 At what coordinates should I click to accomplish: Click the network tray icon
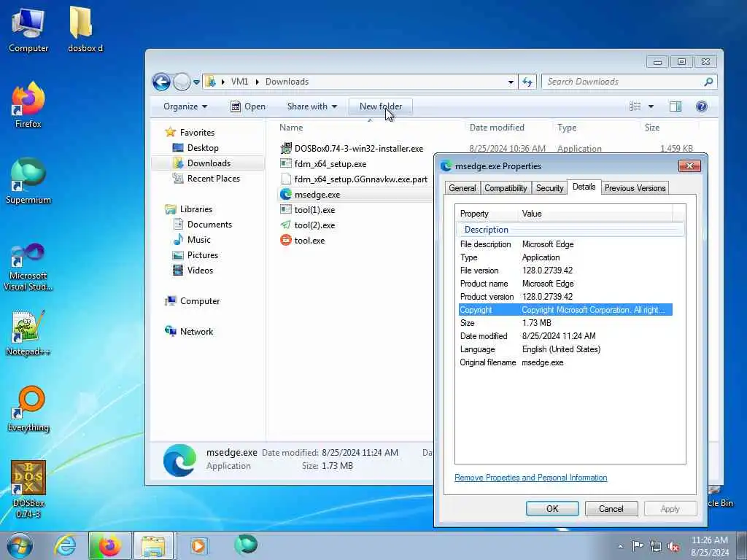(x=656, y=546)
